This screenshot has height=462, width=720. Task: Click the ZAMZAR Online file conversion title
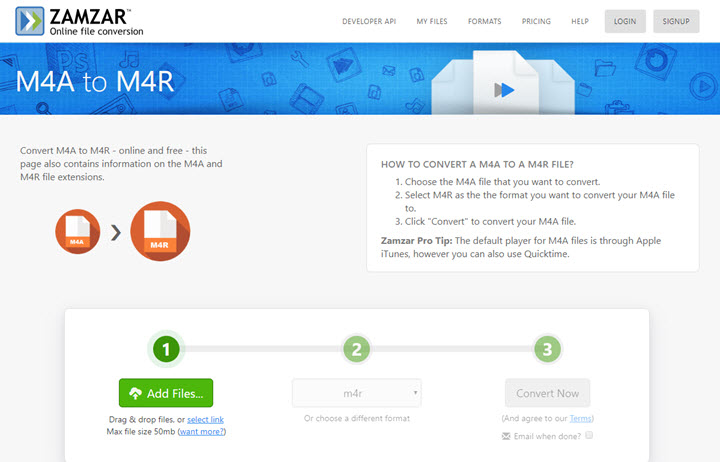[96, 22]
